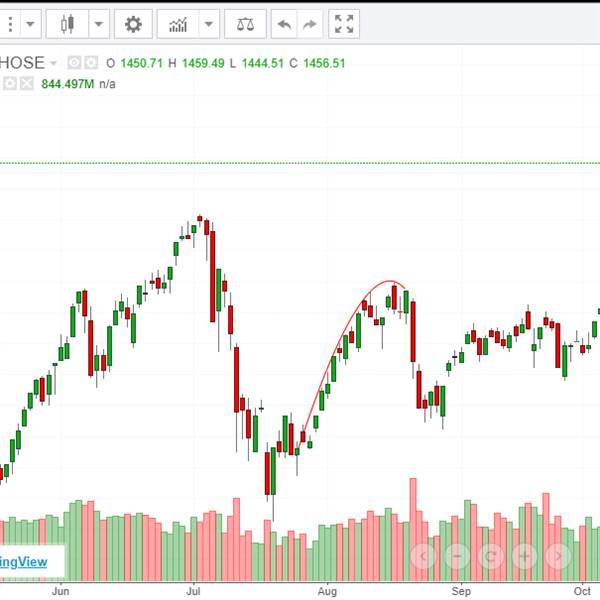600x600 pixels.
Task: Click the tallest red volume bar in late August
Action: coord(413,530)
